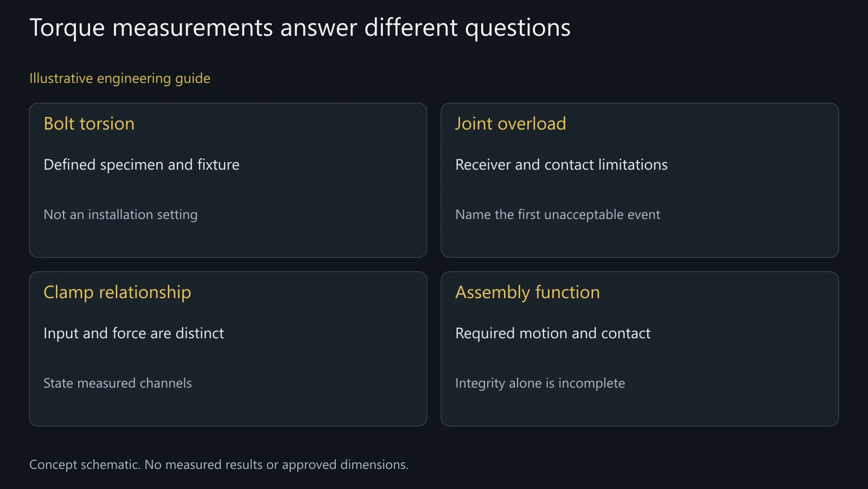The height and width of the screenshot is (489, 868).
Task: Click 'Defined specimen and fixture' text
Action: point(142,165)
